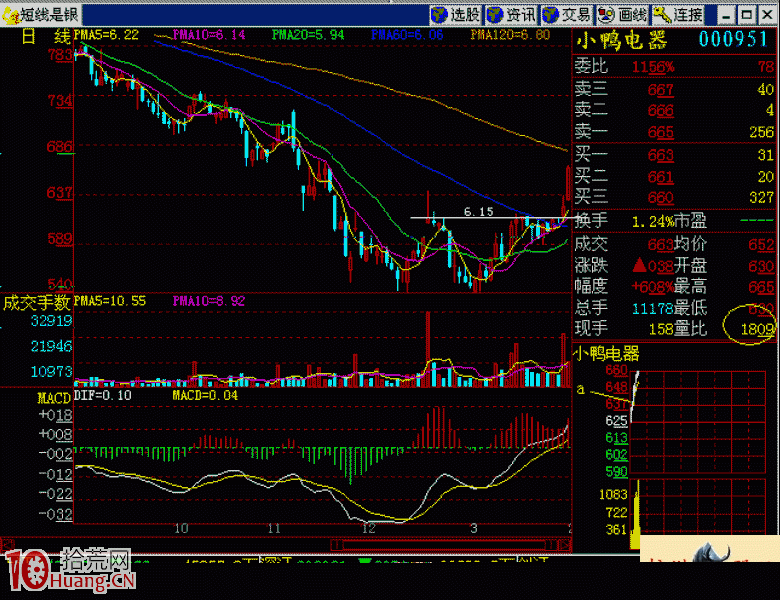Click the PMA20=5.94 moving average label
Viewport: 780px width, 600px height.
coord(308,35)
